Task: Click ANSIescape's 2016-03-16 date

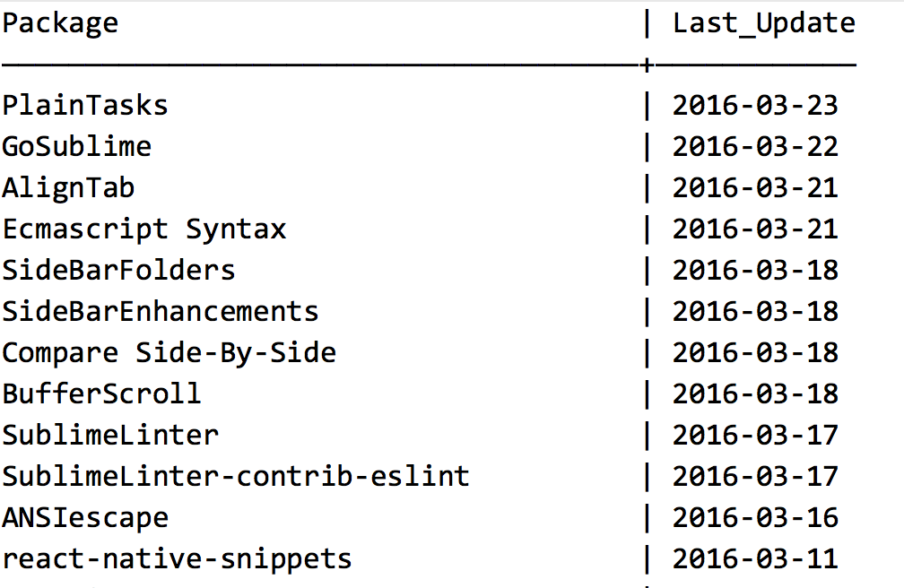Action: pos(755,518)
